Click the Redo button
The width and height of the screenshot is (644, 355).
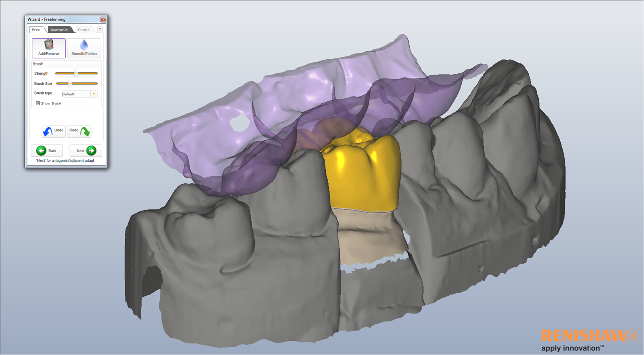(x=79, y=131)
